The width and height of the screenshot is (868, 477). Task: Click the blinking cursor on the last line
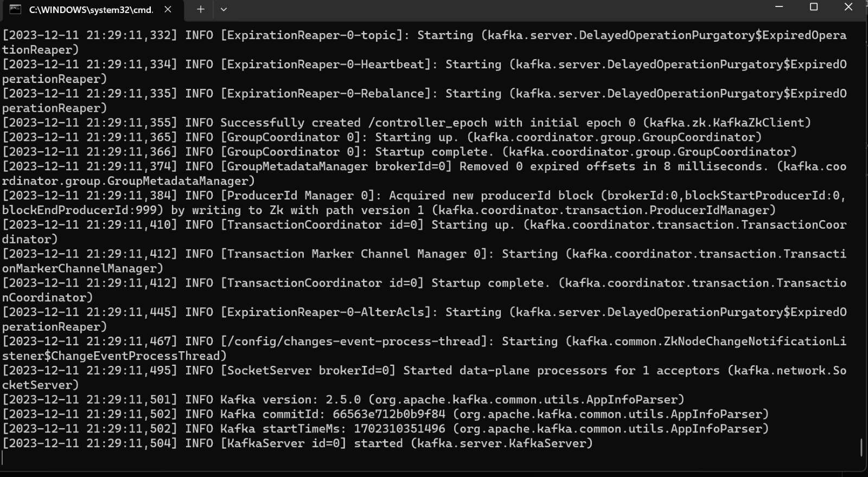pyautogui.click(x=3, y=458)
